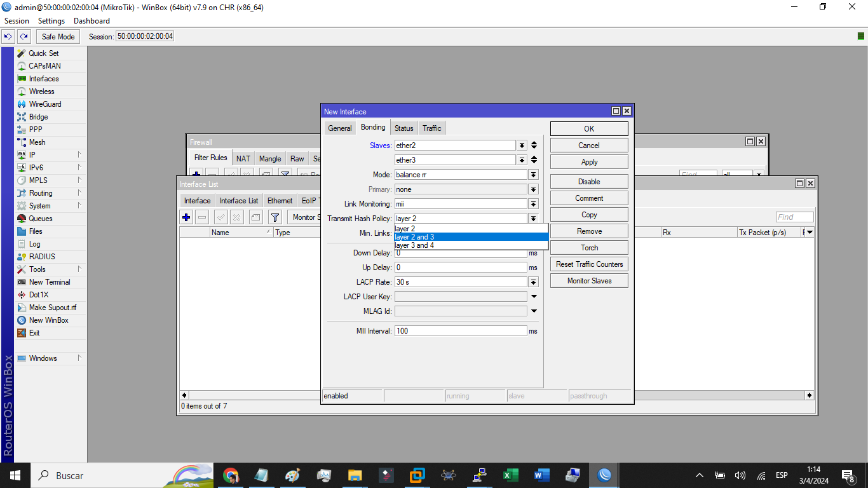The image size is (868, 488).
Task: Open NAT tab in Firewall window
Action: tap(243, 159)
